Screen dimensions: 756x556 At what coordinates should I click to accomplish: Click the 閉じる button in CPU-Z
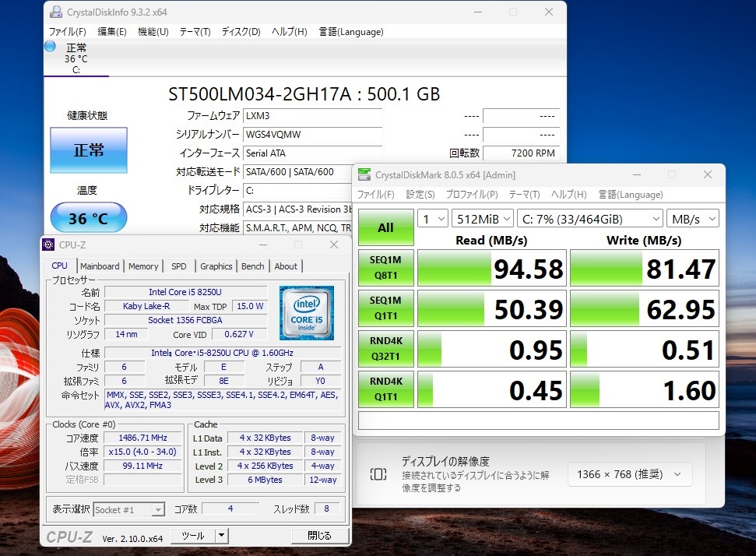[x=320, y=535]
